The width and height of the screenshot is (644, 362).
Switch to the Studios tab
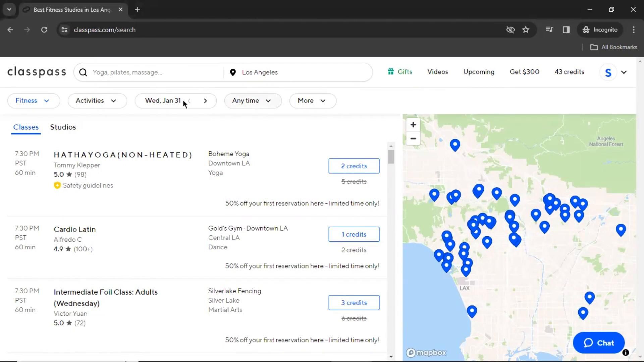[x=63, y=127]
